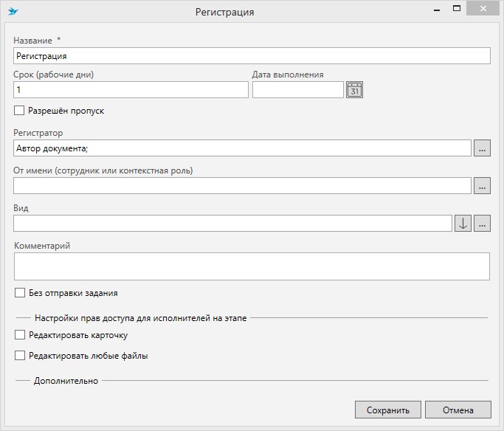Tick the Без отправки задания checkbox
Screen dimensions: 504x431
pyautogui.click(x=19, y=293)
